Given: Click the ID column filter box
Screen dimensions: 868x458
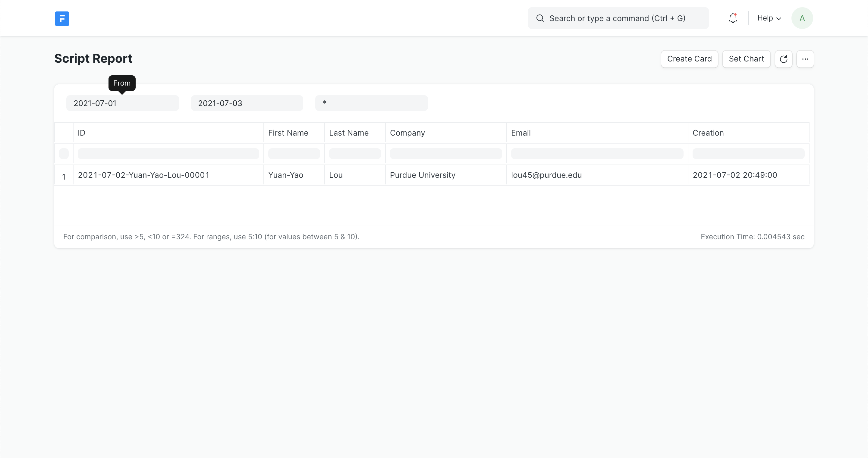Looking at the screenshot, I should [168, 154].
